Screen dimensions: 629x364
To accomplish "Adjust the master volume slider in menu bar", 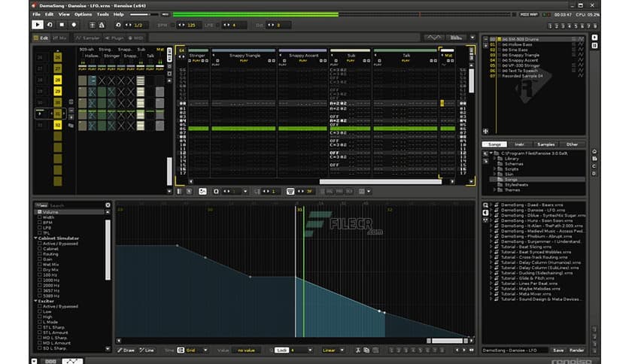I will 144,14.
